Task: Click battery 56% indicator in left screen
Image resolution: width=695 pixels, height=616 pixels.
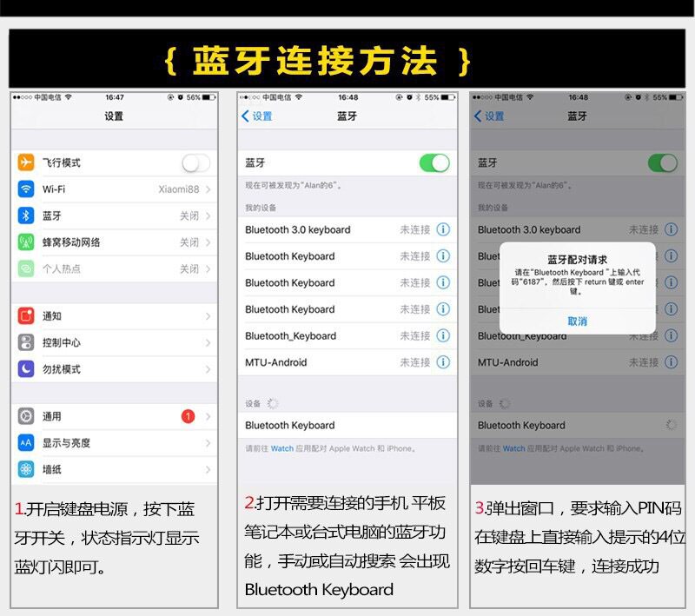Action: (x=201, y=97)
